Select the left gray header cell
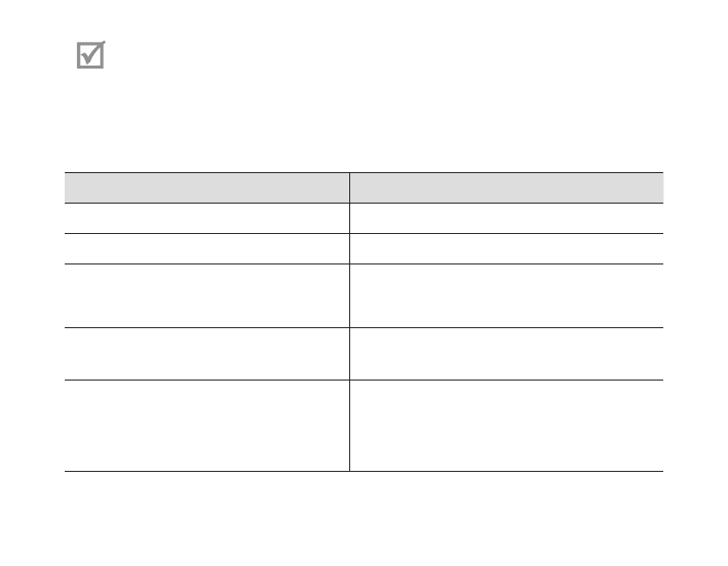 point(207,188)
